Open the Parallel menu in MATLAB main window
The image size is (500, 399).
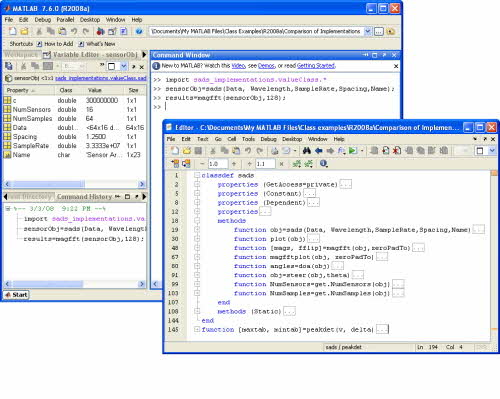click(x=65, y=20)
